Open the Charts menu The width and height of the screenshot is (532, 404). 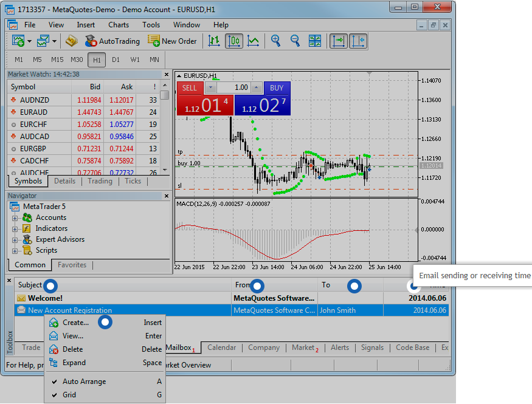coord(119,25)
